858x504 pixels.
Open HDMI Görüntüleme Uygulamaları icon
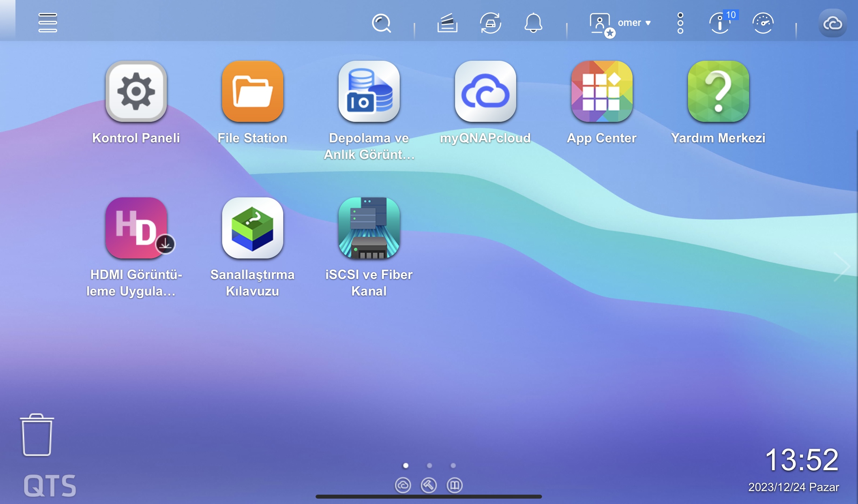(x=136, y=228)
